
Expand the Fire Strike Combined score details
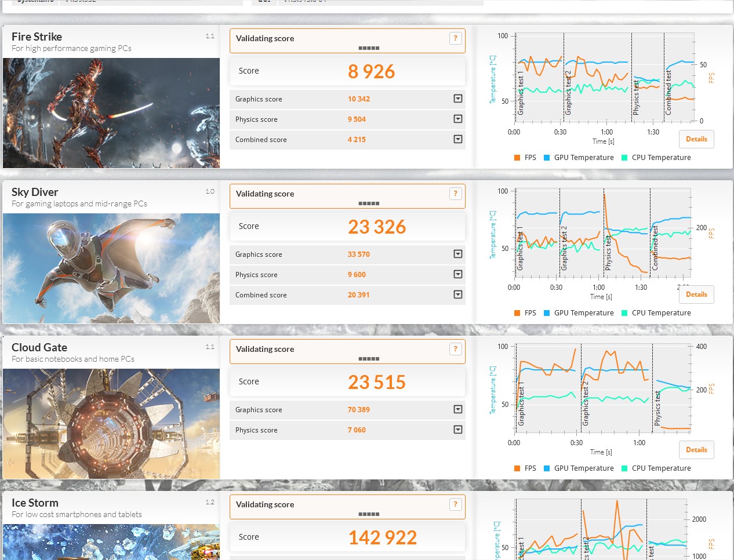click(457, 140)
